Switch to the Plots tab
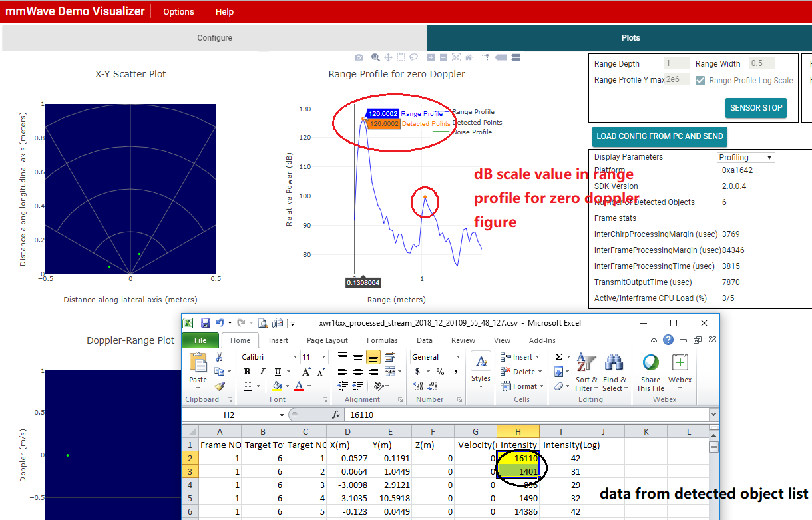The image size is (812, 520). coord(631,38)
